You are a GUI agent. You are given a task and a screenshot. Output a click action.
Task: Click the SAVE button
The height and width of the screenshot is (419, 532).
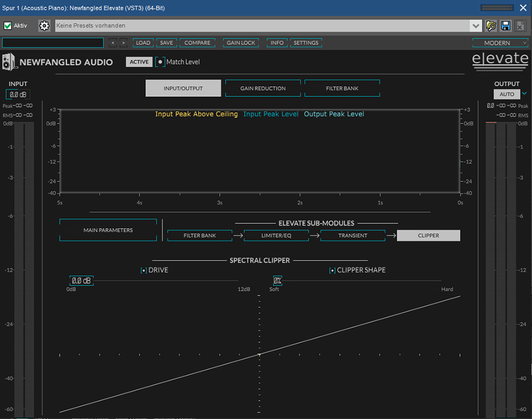coord(167,43)
